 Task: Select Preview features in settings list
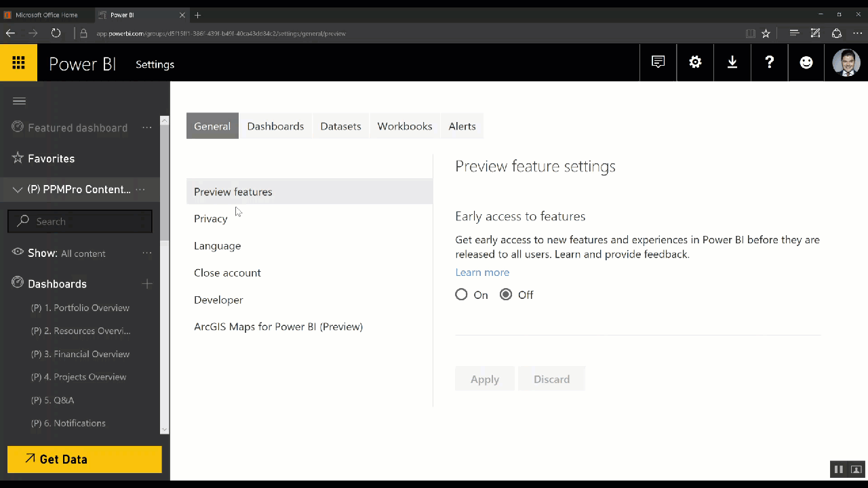pos(309,192)
